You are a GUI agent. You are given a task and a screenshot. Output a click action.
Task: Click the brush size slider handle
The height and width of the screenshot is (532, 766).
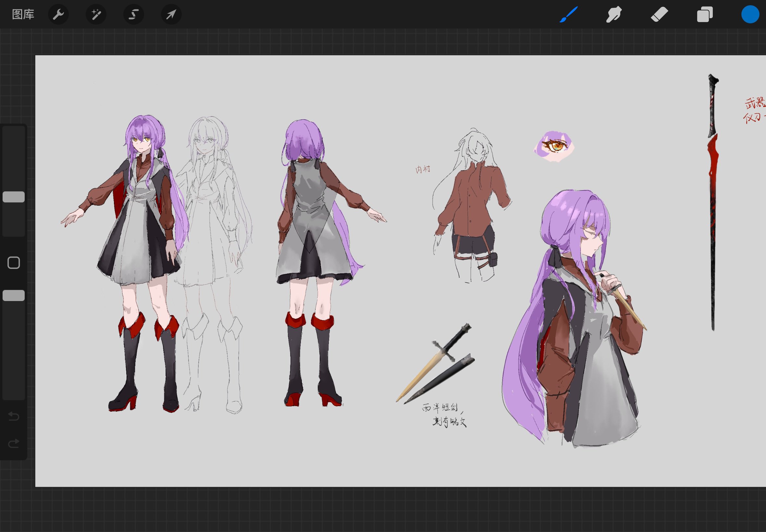tap(14, 197)
